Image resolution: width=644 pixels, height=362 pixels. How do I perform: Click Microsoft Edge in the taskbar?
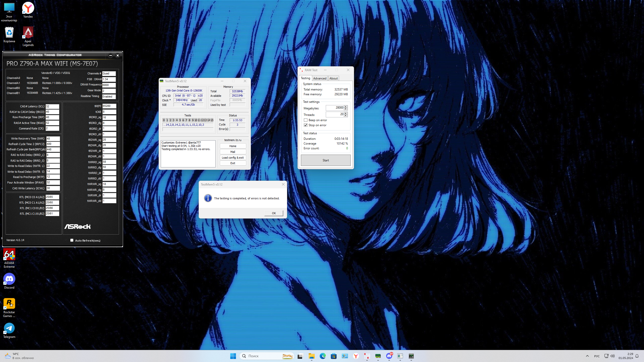point(323,356)
